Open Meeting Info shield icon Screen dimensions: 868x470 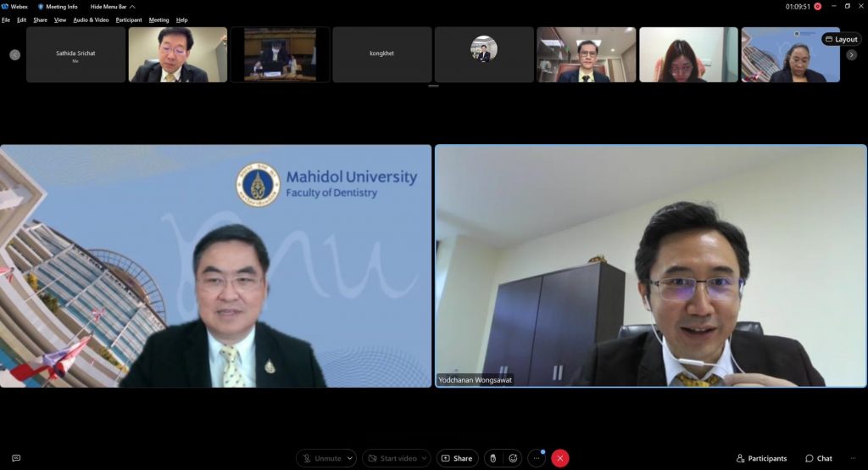[x=41, y=7]
